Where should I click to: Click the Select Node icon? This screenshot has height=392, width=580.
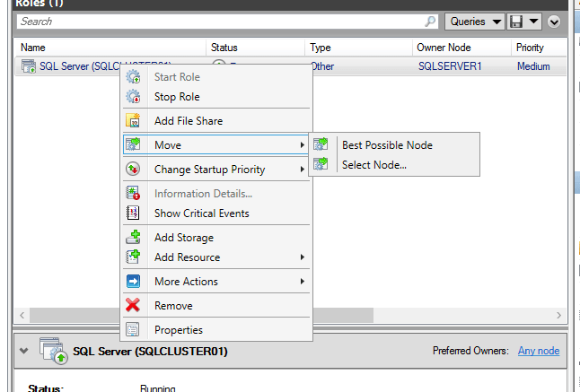click(x=321, y=164)
